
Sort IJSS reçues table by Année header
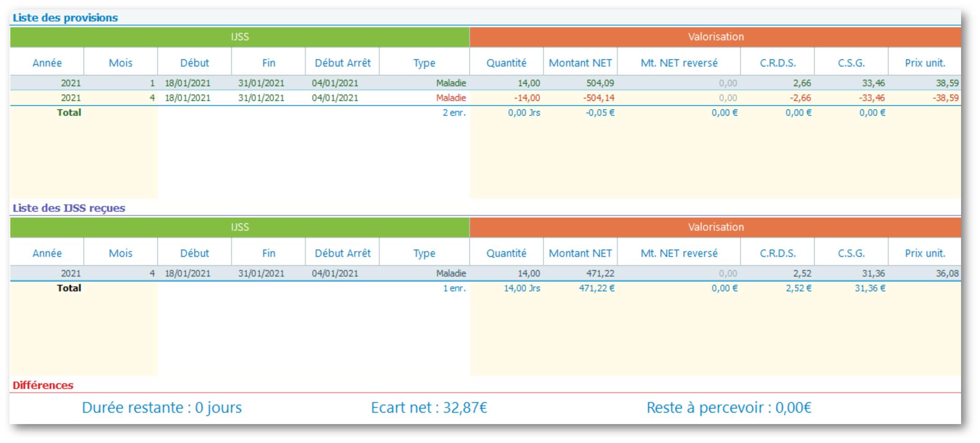pyautogui.click(x=47, y=253)
